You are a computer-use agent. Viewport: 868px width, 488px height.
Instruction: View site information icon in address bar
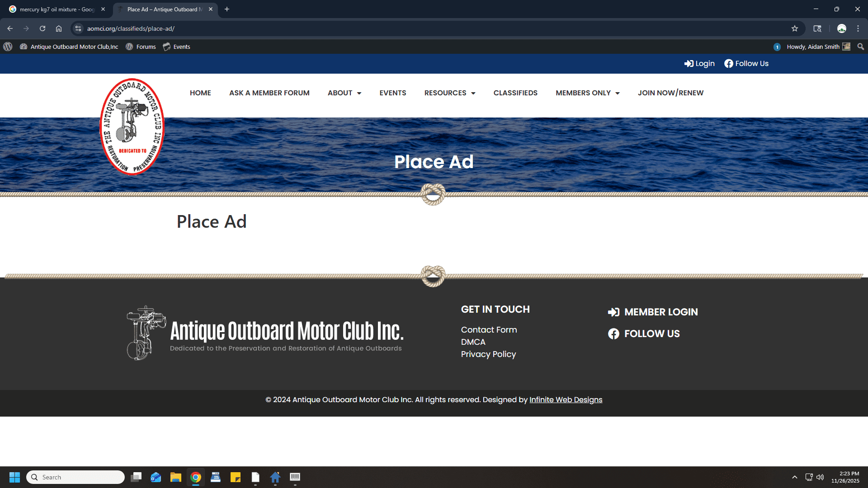point(78,28)
